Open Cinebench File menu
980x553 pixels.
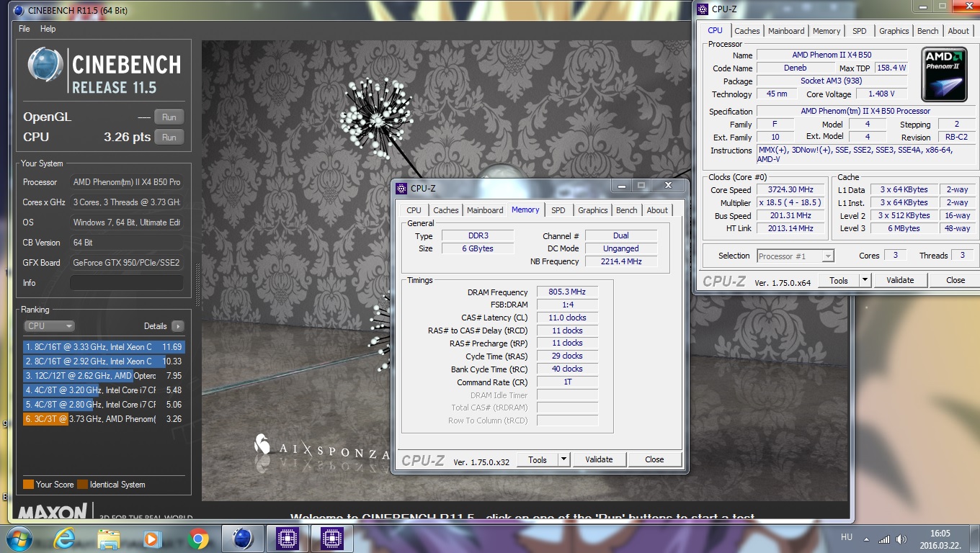(x=24, y=29)
